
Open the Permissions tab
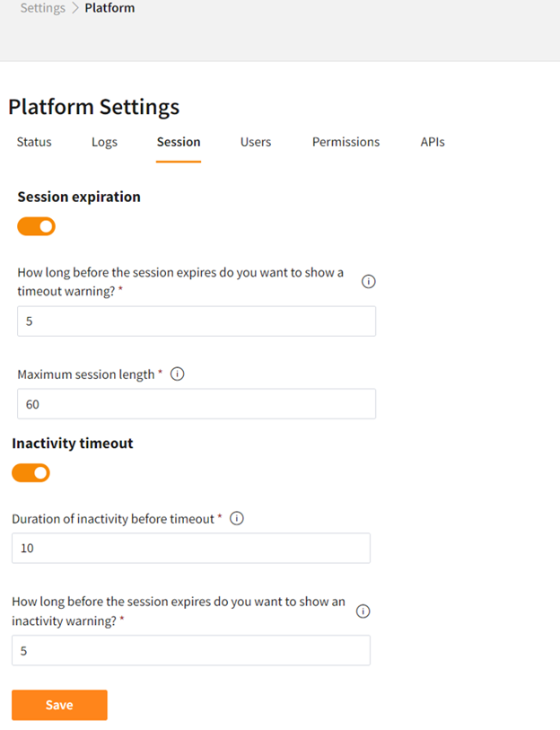[346, 142]
